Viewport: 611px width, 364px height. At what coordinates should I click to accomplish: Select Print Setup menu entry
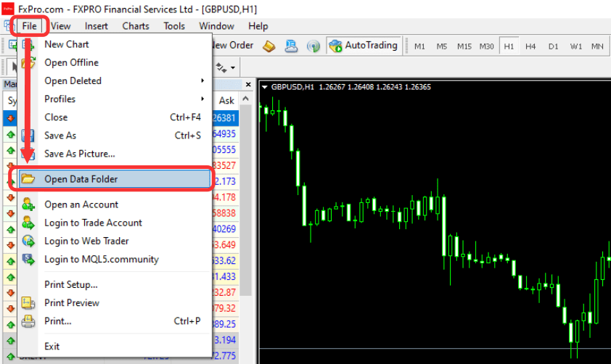pyautogui.click(x=115, y=285)
